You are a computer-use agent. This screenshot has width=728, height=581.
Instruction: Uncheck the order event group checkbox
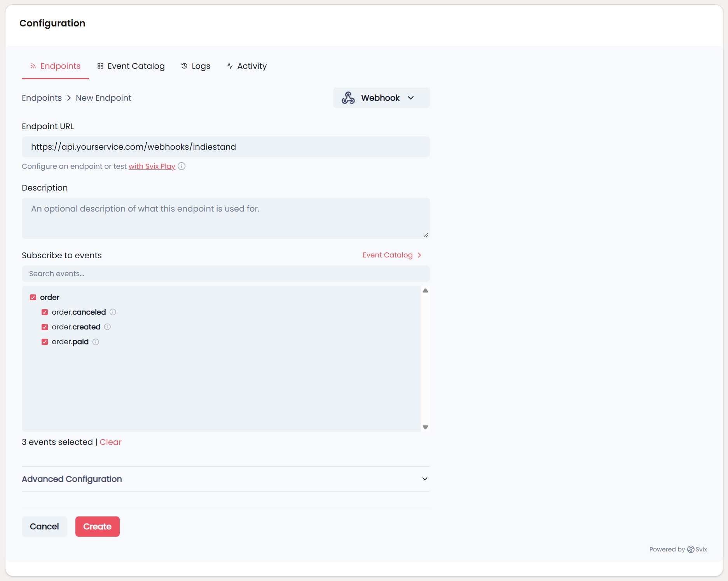point(33,297)
